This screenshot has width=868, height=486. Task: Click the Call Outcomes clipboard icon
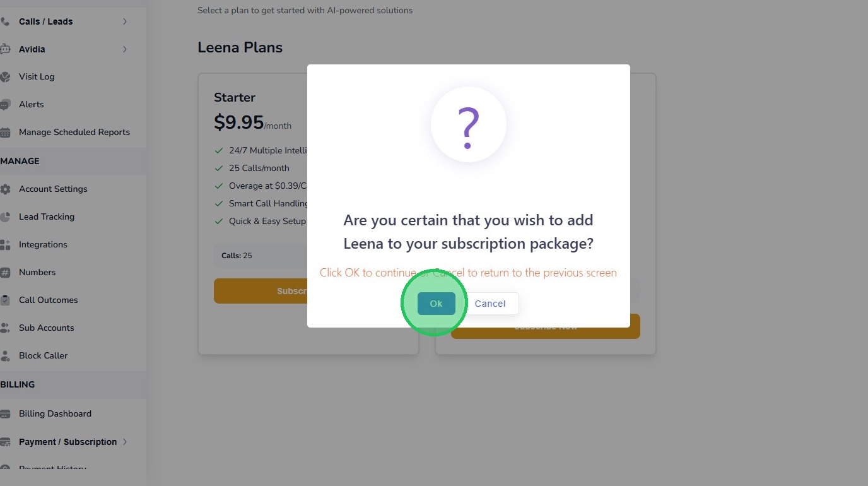pos(5,300)
